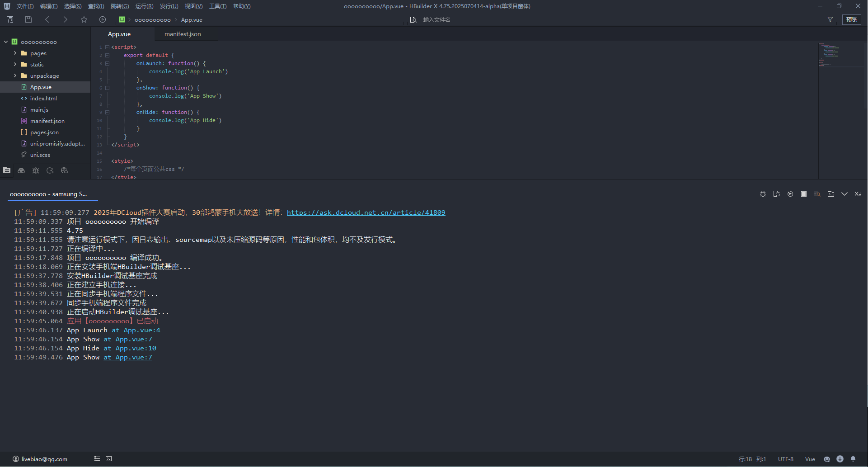This screenshot has height=467, width=868.
Task: Click the log search icon in console
Action: [x=817, y=194]
